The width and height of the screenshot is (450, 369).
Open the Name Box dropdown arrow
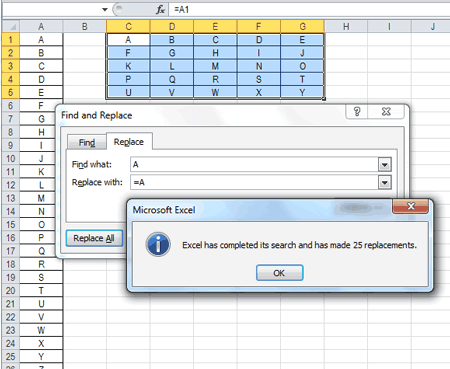click(105, 10)
